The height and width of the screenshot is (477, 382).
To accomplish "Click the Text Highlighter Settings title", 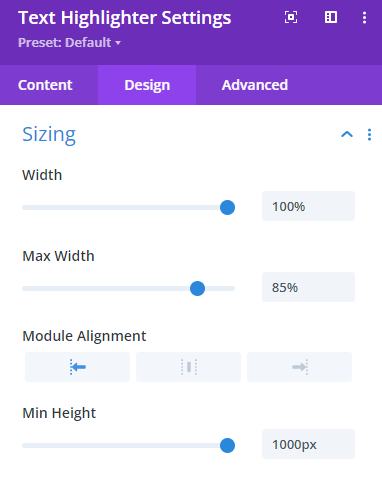I will (125, 18).
